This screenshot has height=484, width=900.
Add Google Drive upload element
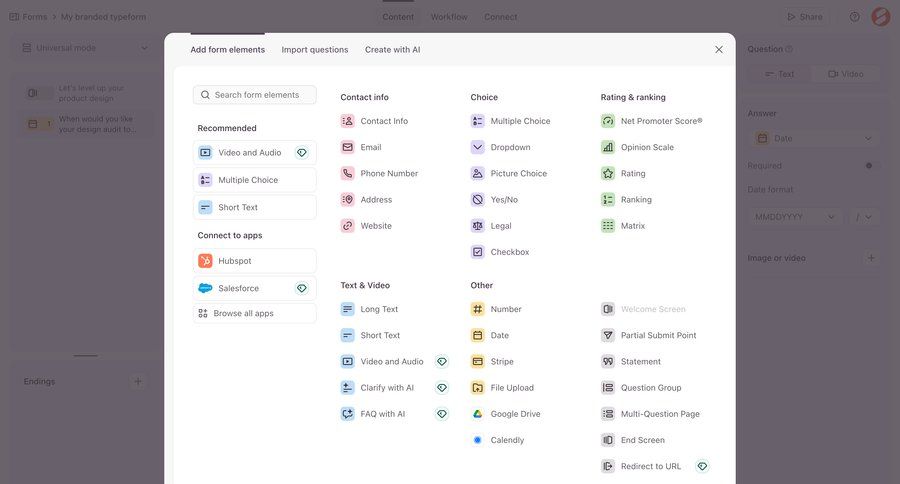(x=506, y=414)
